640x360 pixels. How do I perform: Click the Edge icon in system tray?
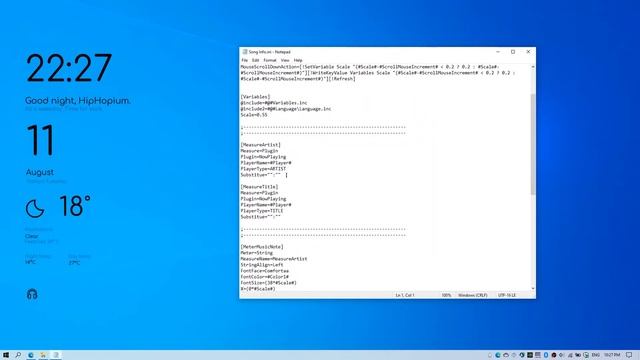[498, 355]
